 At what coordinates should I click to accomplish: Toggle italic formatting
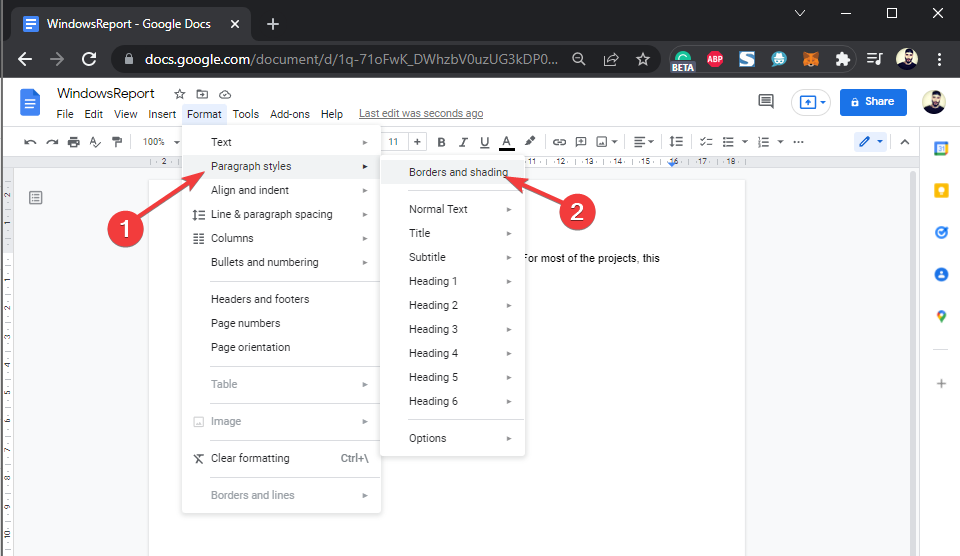coord(463,142)
